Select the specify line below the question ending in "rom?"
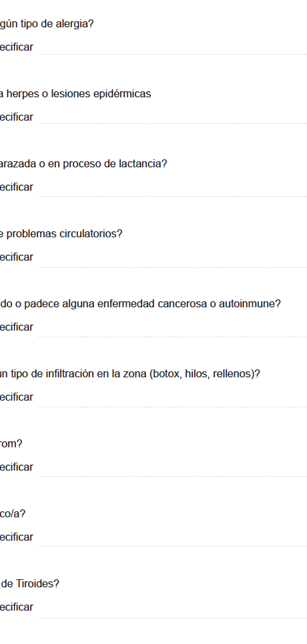The height and width of the screenshot is (644, 307). (173, 467)
